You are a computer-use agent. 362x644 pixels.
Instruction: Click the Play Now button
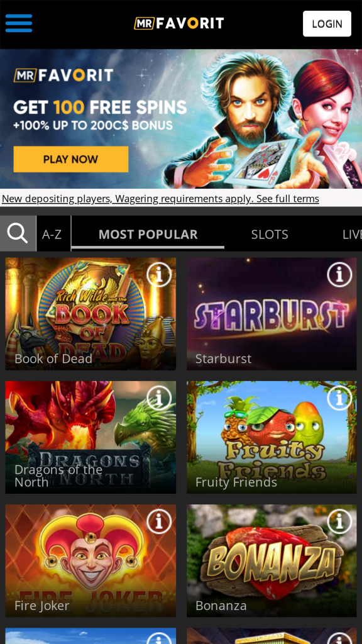(71, 159)
